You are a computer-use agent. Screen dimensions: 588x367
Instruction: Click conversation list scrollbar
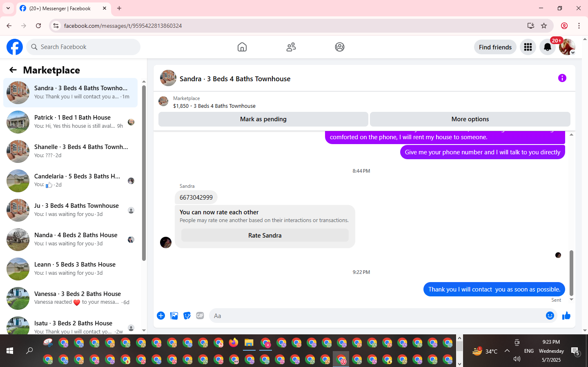[144, 173]
